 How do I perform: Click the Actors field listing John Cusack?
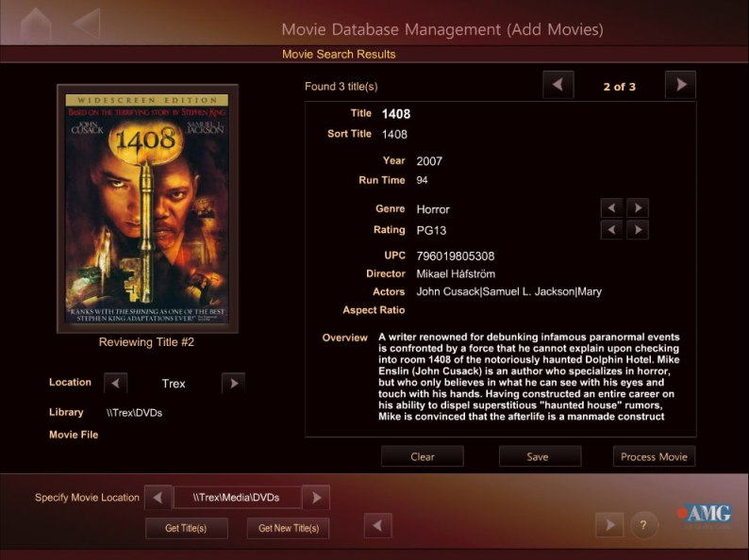click(508, 291)
